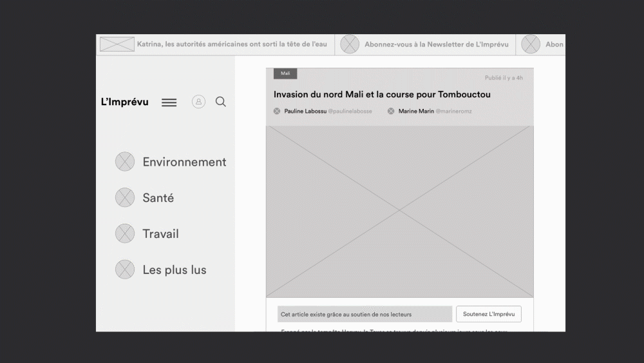Screen dimensions: 644x363
Task: Click the Santé category icon
Action: click(125, 197)
